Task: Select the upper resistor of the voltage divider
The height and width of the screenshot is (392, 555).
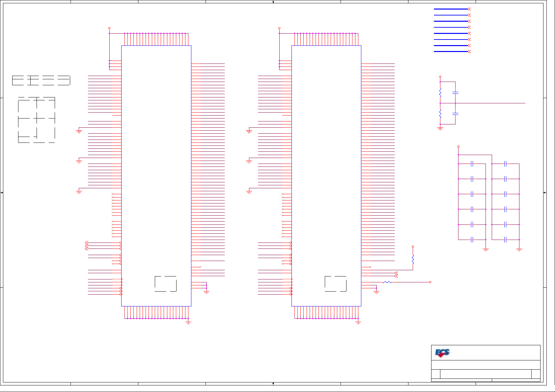Action: [440, 92]
